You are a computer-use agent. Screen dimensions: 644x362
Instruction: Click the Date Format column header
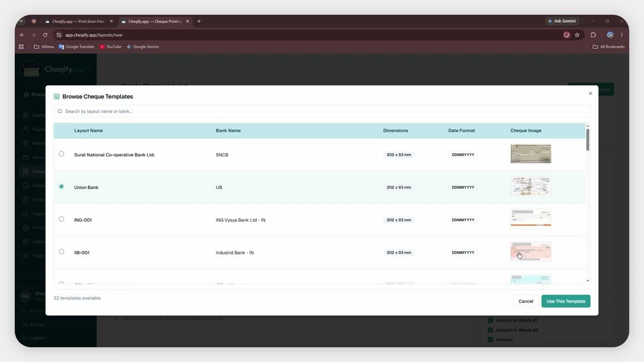461,131
